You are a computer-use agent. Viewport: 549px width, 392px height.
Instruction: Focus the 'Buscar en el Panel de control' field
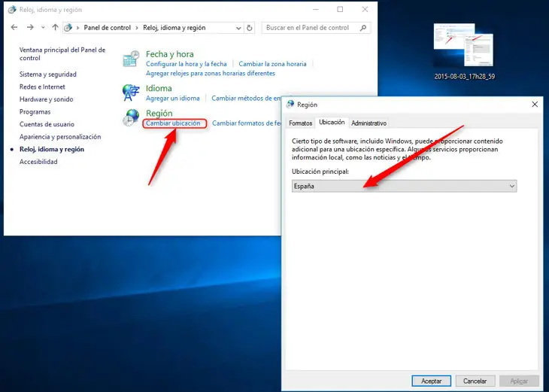pos(316,28)
